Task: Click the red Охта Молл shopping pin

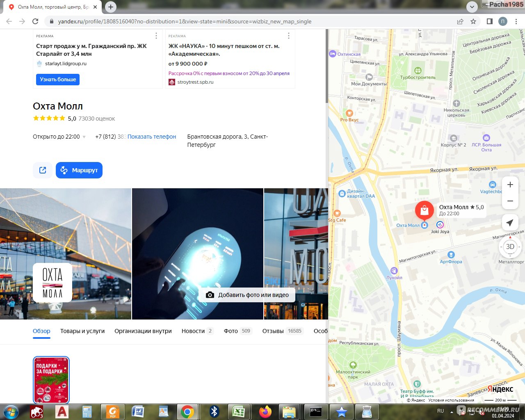Action: tap(425, 210)
